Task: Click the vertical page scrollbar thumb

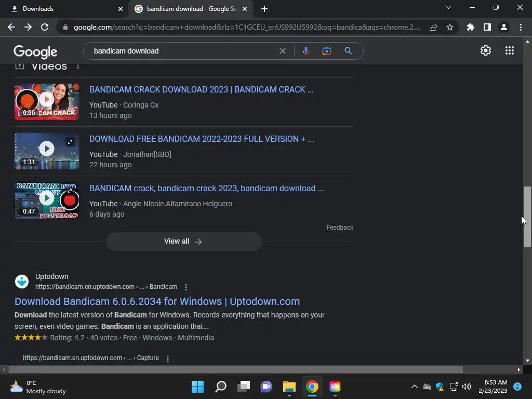Action: click(527, 217)
